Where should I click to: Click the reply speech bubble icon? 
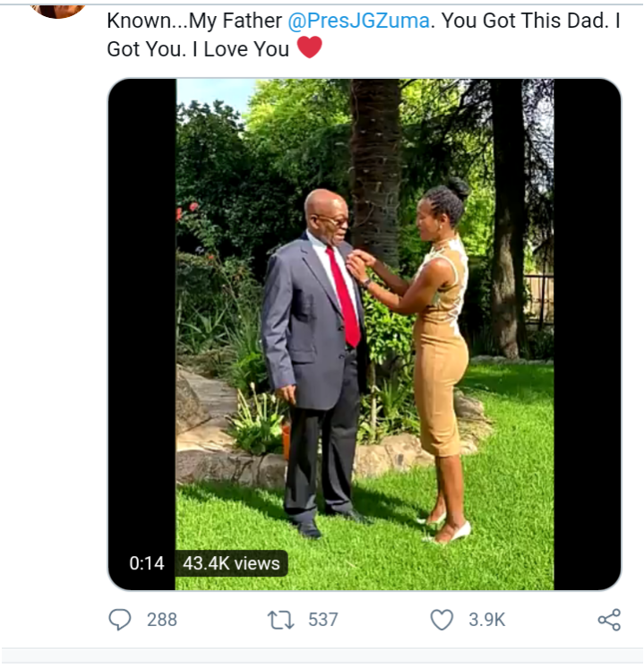point(119,620)
